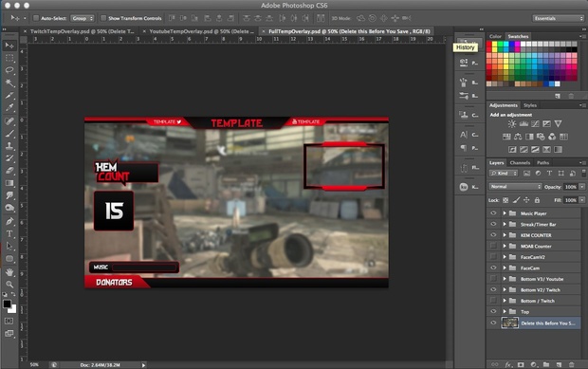The width and height of the screenshot is (588, 369).
Task: Lock all layer attributes padlock
Action: [x=537, y=200]
